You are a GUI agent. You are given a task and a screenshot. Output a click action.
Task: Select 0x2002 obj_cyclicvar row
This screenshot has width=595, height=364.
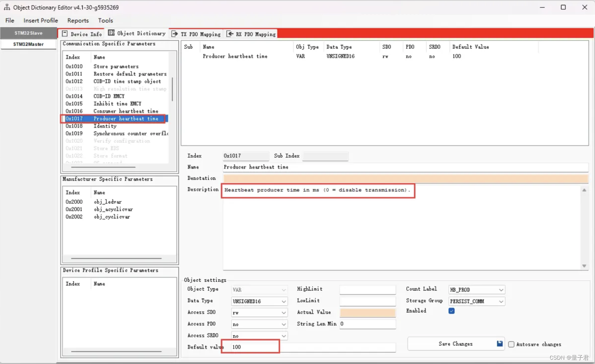[119, 217]
